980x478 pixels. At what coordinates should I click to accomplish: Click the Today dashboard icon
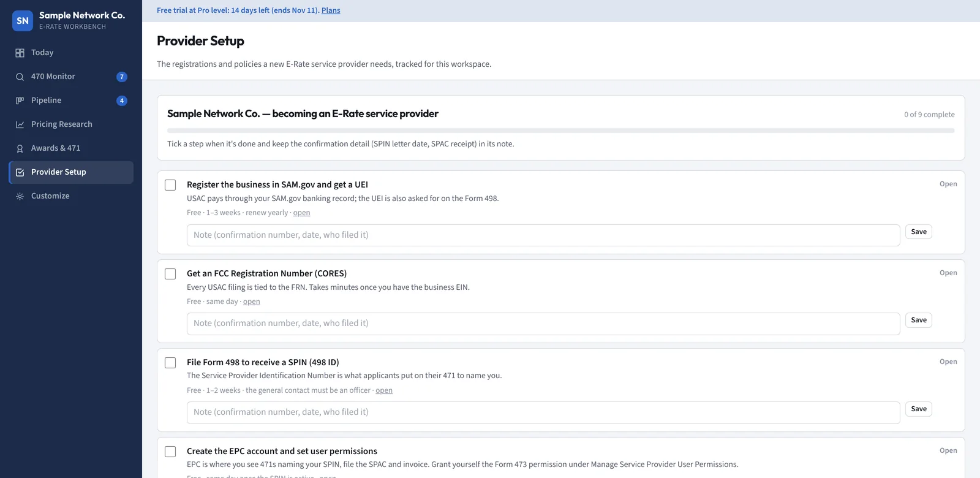click(20, 53)
